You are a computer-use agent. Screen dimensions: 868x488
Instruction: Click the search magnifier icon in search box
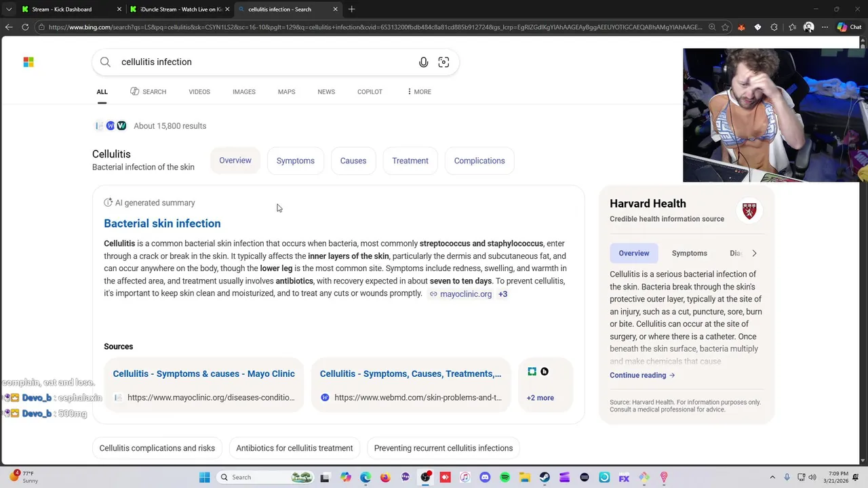pyautogui.click(x=105, y=62)
